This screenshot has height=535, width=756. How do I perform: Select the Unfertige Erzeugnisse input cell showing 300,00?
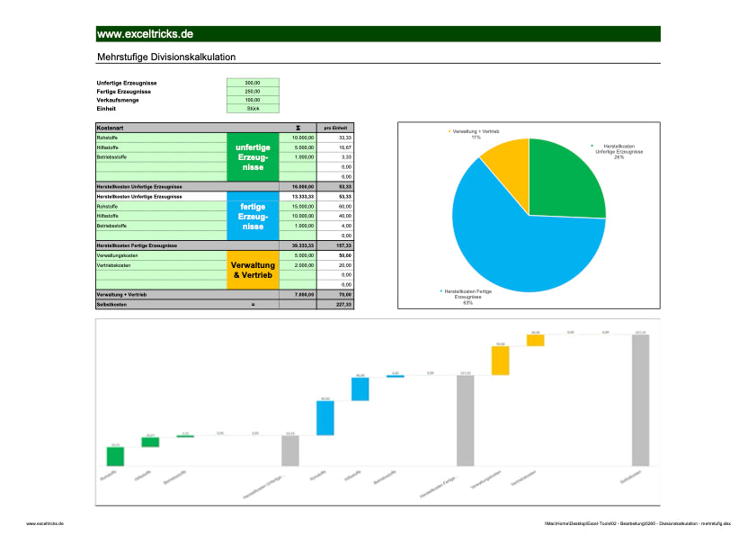pyautogui.click(x=254, y=83)
